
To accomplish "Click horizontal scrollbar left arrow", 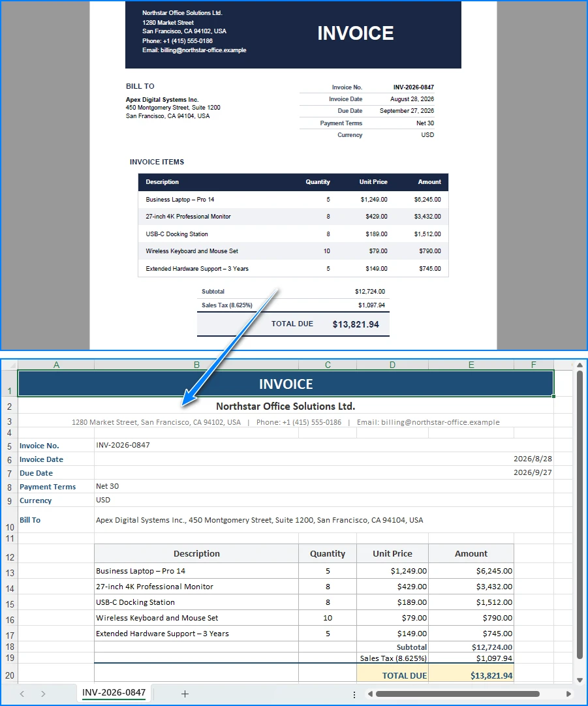I will [370, 694].
